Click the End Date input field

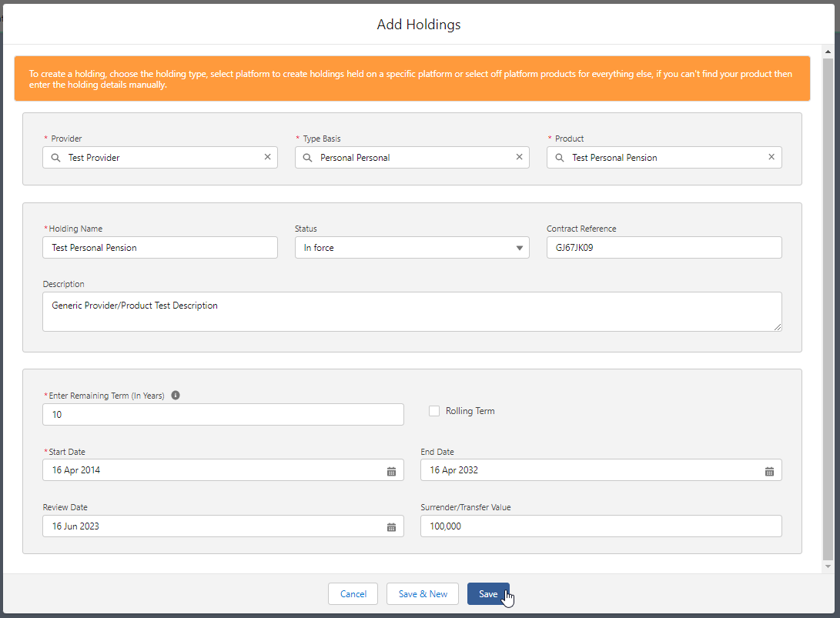pos(601,470)
